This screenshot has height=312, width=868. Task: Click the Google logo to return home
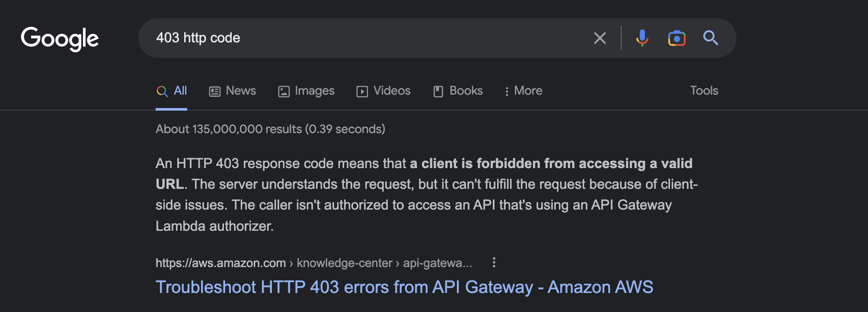(61, 38)
